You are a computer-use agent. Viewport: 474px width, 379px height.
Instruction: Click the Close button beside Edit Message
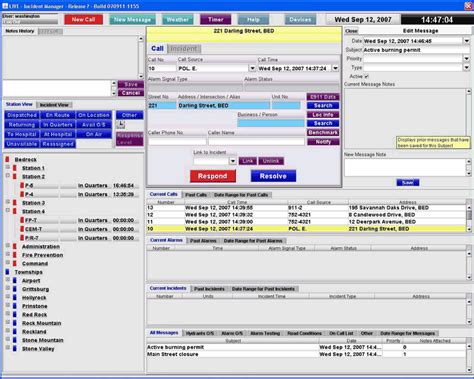[351, 31]
